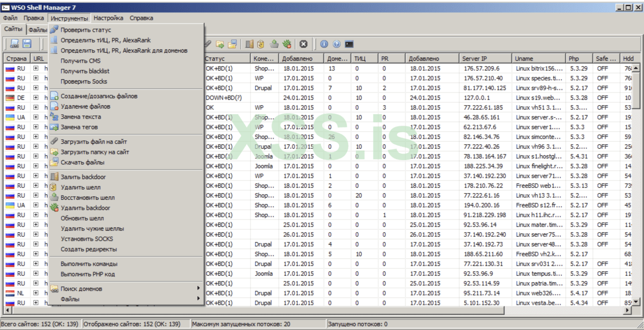Open the Справка menu

[141, 18]
